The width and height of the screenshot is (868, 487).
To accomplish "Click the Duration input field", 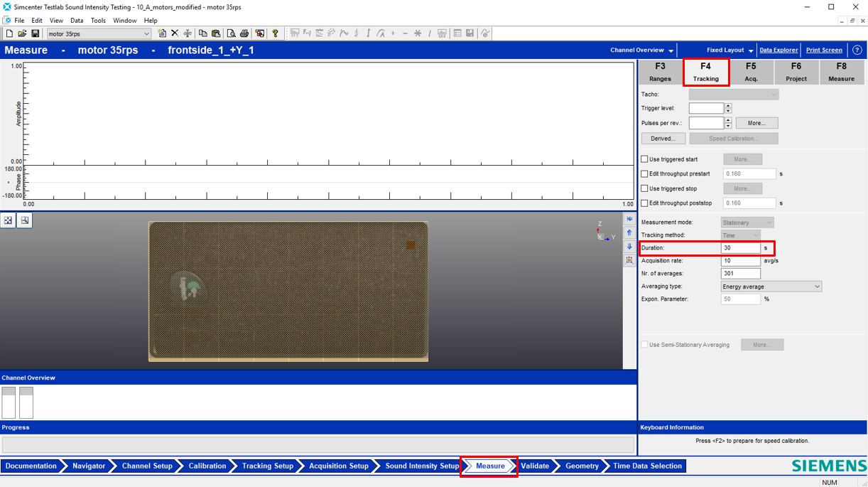I will tap(741, 248).
